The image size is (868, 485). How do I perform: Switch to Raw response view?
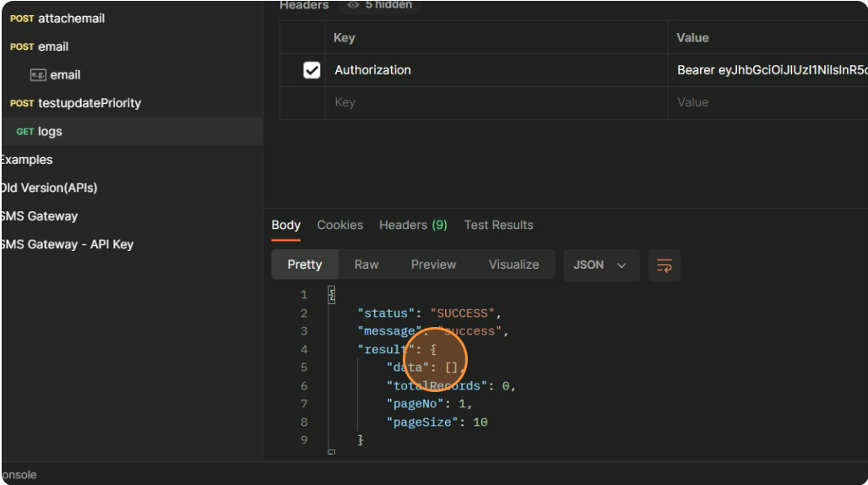click(x=366, y=265)
